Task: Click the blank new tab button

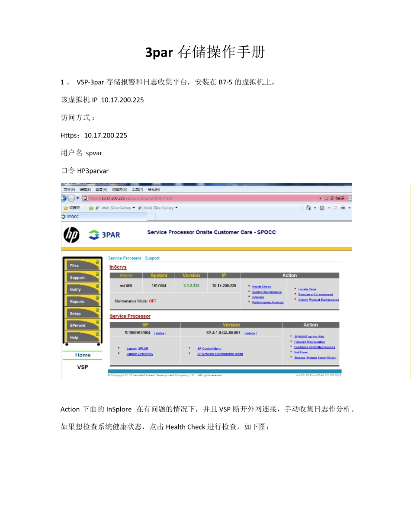Action: tap(151, 217)
